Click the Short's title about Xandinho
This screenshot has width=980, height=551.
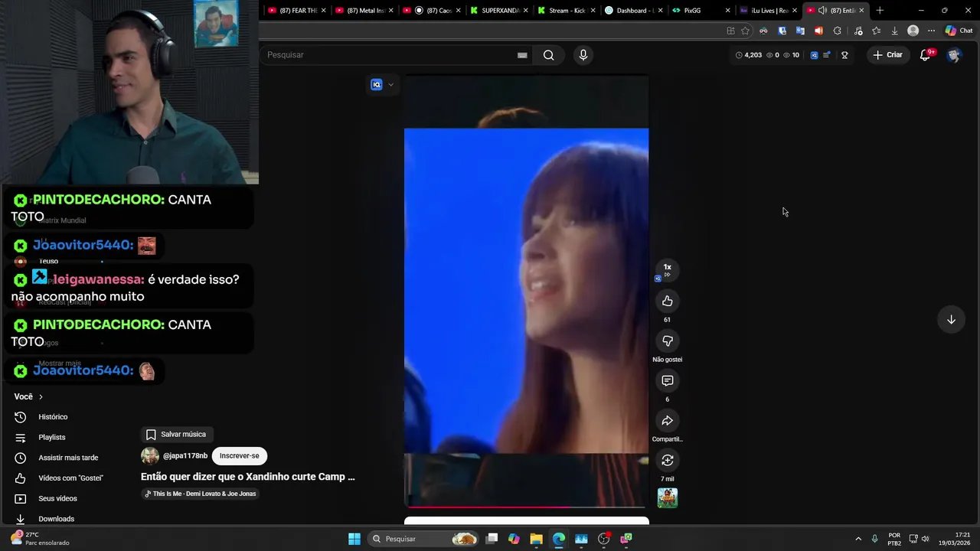point(248,477)
